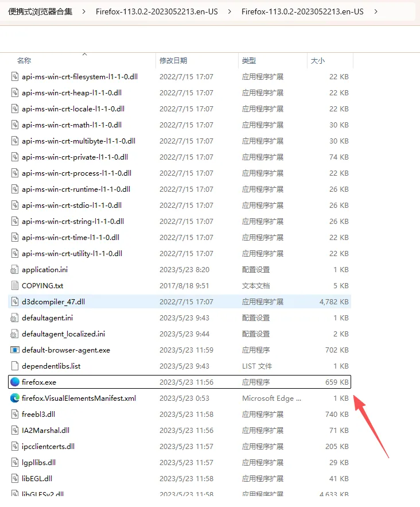Click the freebl3.dll file icon
The width and height of the screenshot is (420, 507).
[x=15, y=414]
